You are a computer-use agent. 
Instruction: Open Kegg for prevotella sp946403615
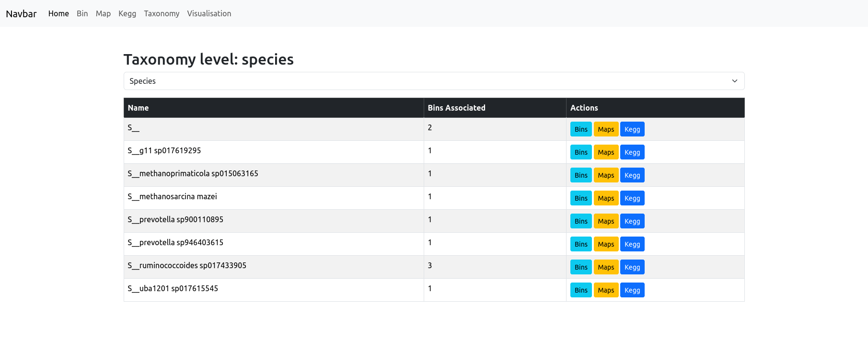[632, 244]
